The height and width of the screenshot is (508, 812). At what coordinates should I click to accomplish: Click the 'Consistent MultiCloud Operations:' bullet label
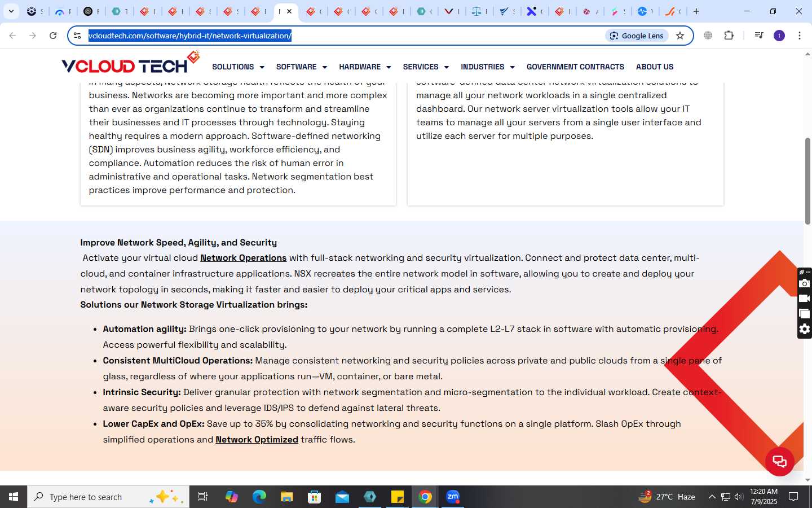(x=178, y=361)
